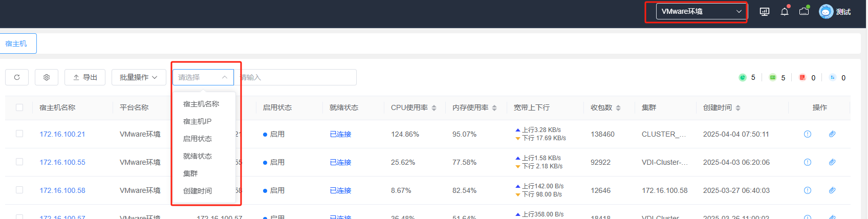Click the 124.86% CPU usage cell
Image resolution: width=868 pixels, height=219 pixels.
pyautogui.click(x=405, y=134)
